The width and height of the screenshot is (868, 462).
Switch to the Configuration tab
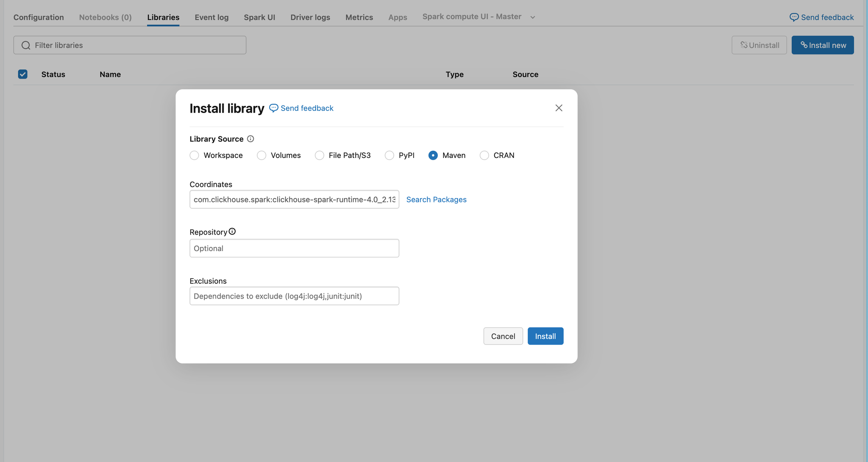coord(39,17)
